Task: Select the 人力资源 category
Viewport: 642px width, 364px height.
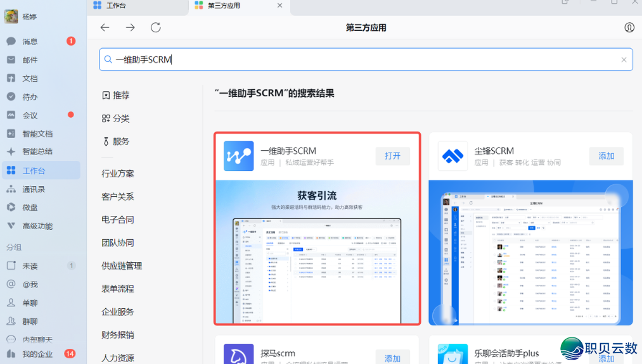Action: point(118,358)
